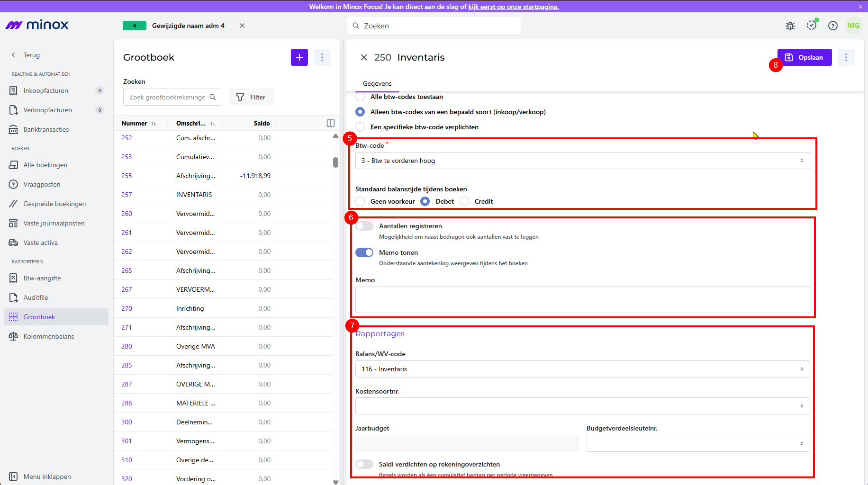Click the scroll-down arrow of the account list
Viewport: 868px width, 485px height.
(335, 482)
